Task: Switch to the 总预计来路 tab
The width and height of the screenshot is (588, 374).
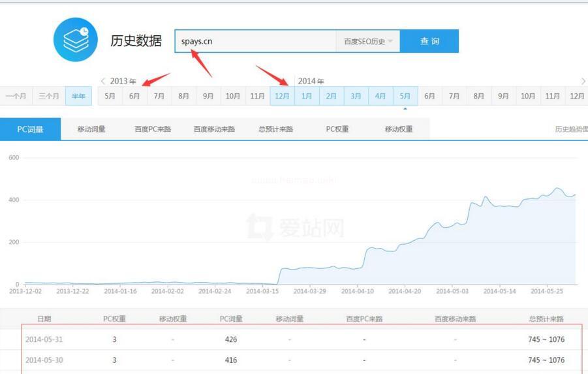Action: pyautogui.click(x=275, y=129)
